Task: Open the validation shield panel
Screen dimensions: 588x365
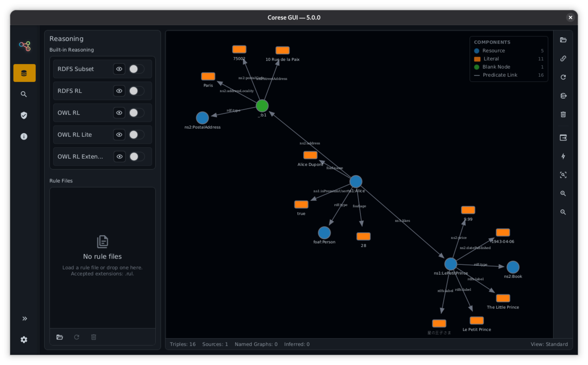Action: click(x=24, y=115)
